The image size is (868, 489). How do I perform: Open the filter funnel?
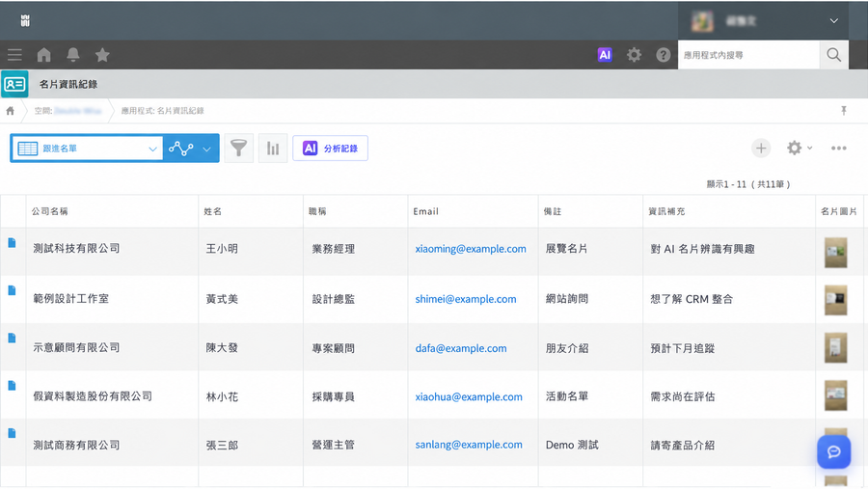[x=238, y=149]
